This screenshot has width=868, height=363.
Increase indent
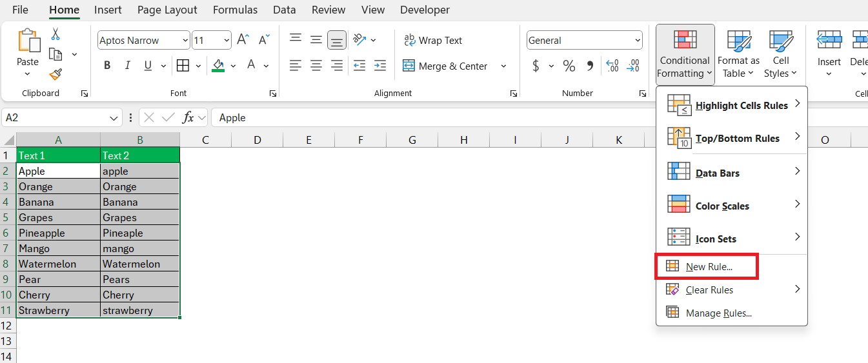[x=380, y=65]
